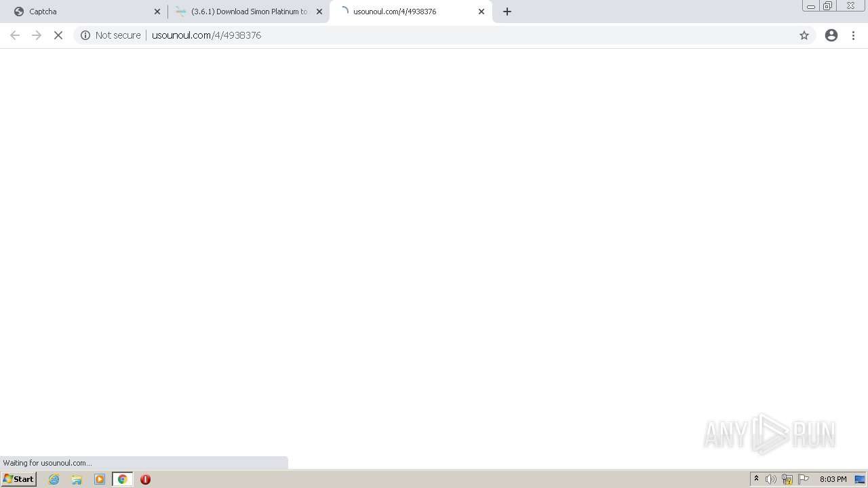The image size is (868, 488).
Task: Close the usounoul.com tab
Action: point(481,12)
